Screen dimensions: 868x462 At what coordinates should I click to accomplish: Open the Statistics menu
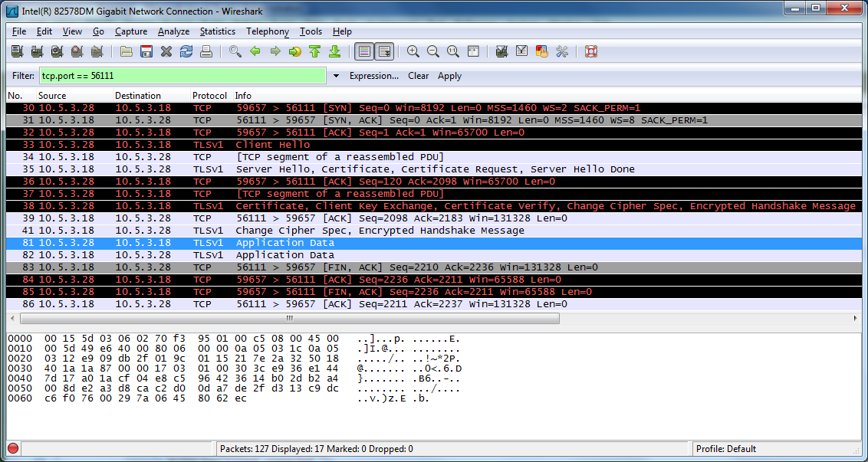(218, 31)
